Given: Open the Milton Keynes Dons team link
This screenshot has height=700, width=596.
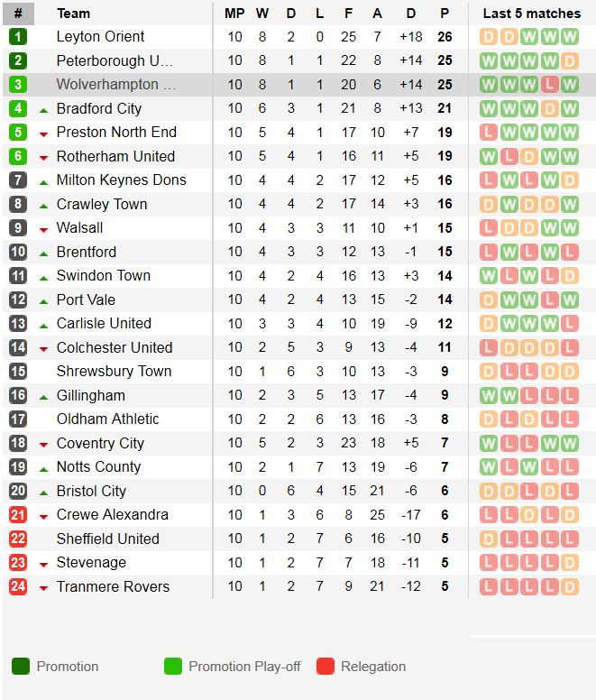Looking at the screenshot, I should (x=121, y=180).
